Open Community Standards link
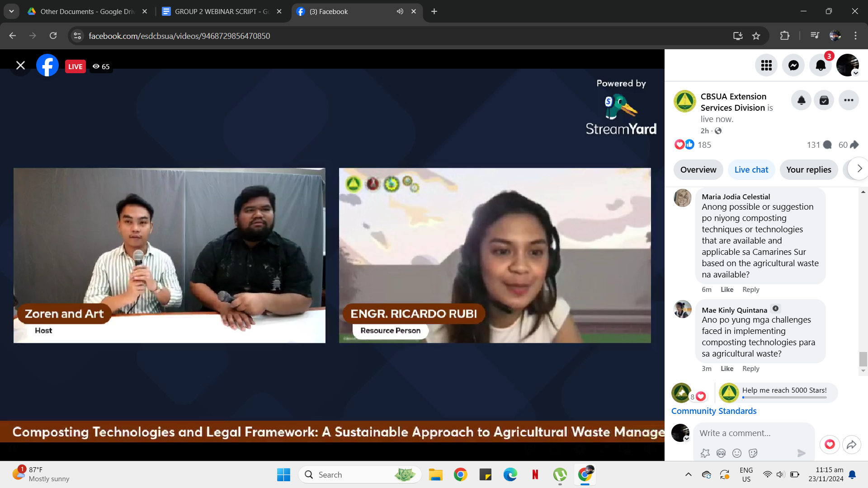This screenshot has height=488, width=868. pos(713,411)
